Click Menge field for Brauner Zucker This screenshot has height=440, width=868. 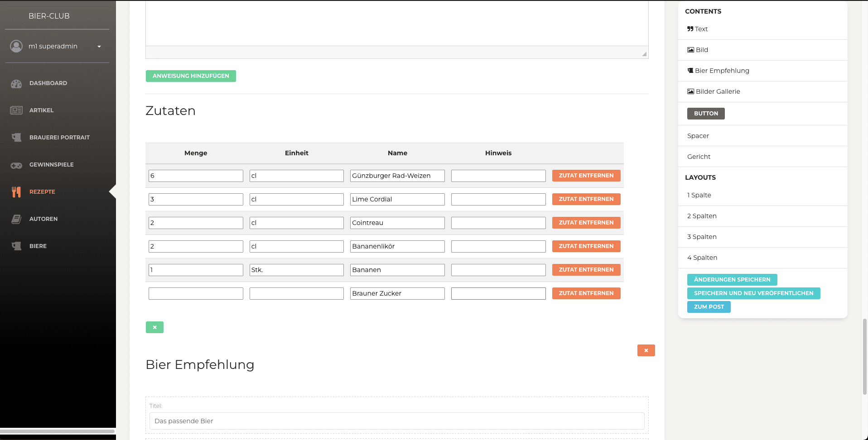(196, 293)
